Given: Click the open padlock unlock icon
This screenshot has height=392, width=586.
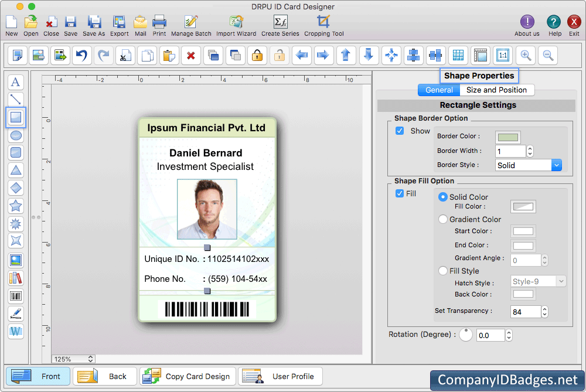Looking at the screenshot, I should click(x=280, y=55).
